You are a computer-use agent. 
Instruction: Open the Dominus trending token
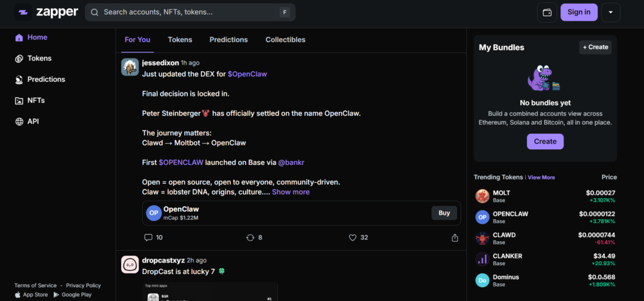pyautogui.click(x=545, y=280)
